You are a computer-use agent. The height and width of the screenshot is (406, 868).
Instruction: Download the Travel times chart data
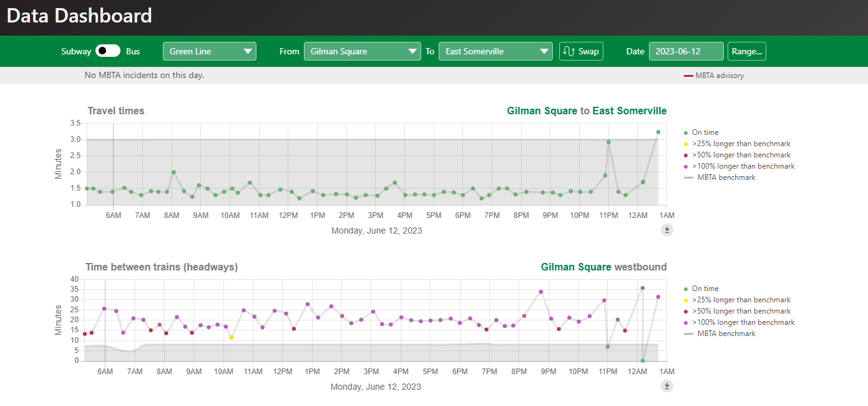pos(667,230)
